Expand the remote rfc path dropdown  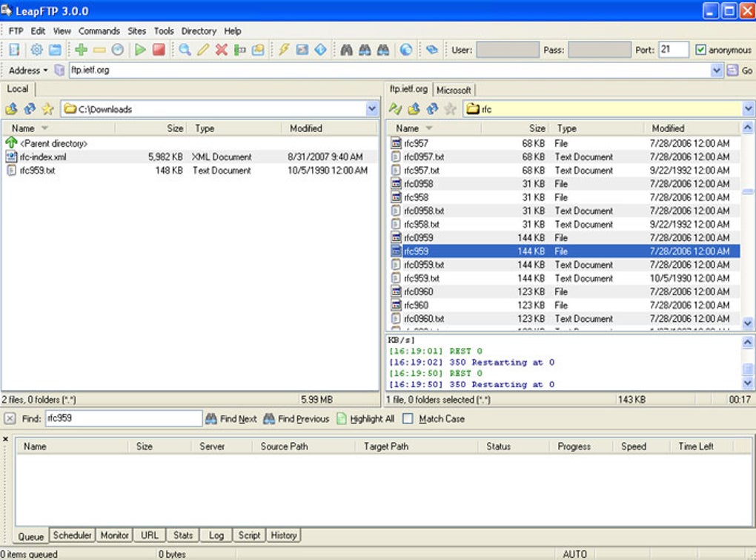tap(748, 109)
